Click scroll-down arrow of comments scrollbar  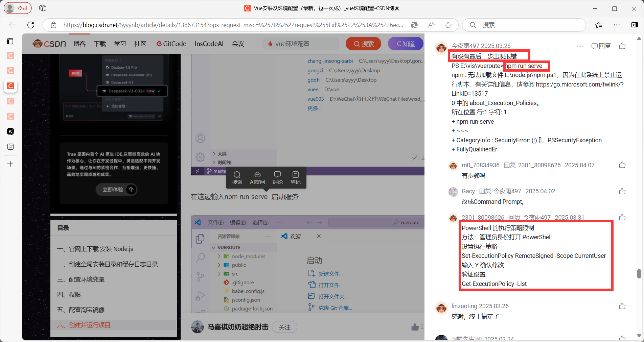point(639,336)
